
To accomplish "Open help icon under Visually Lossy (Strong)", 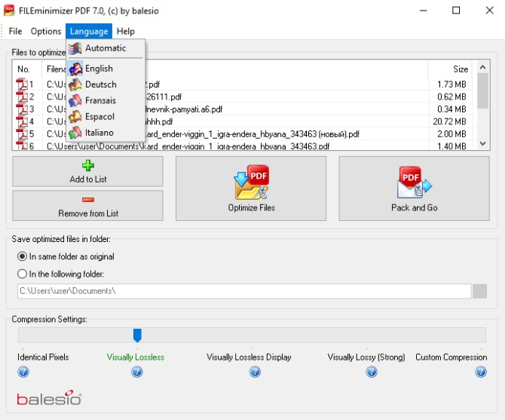I will pos(372,372).
